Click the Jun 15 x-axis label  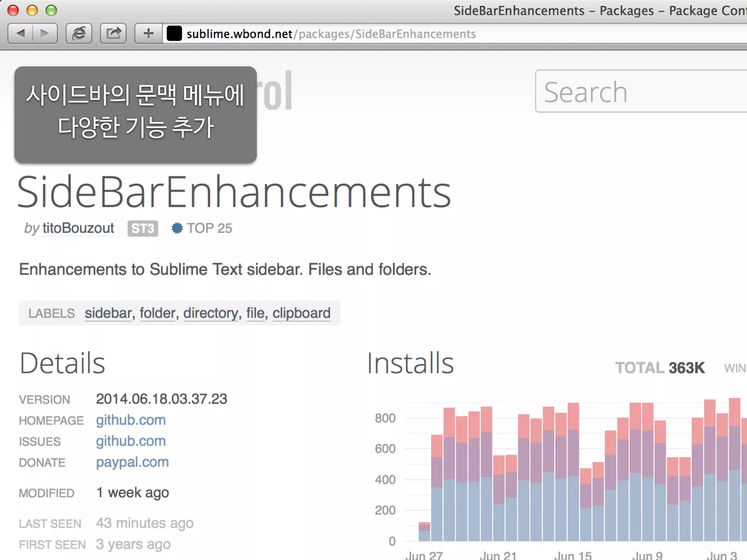click(573, 556)
